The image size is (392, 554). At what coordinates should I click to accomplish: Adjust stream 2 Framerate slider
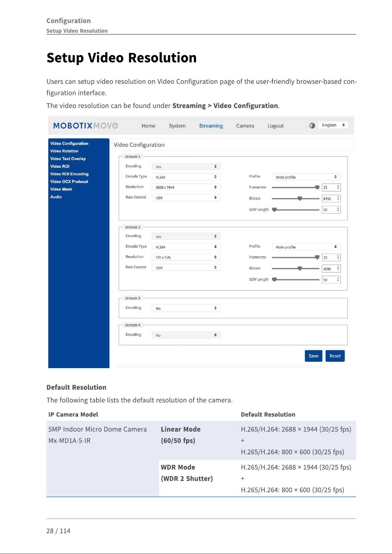(x=295, y=257)
